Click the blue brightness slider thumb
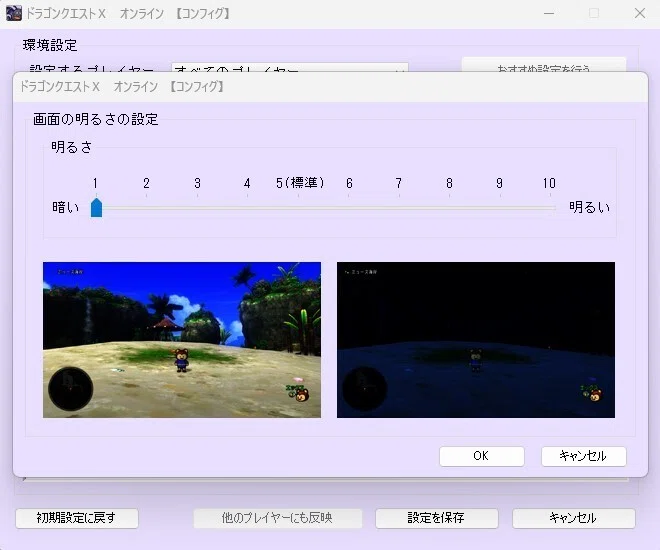Screen dimensions: 660x550 point(96,208)
